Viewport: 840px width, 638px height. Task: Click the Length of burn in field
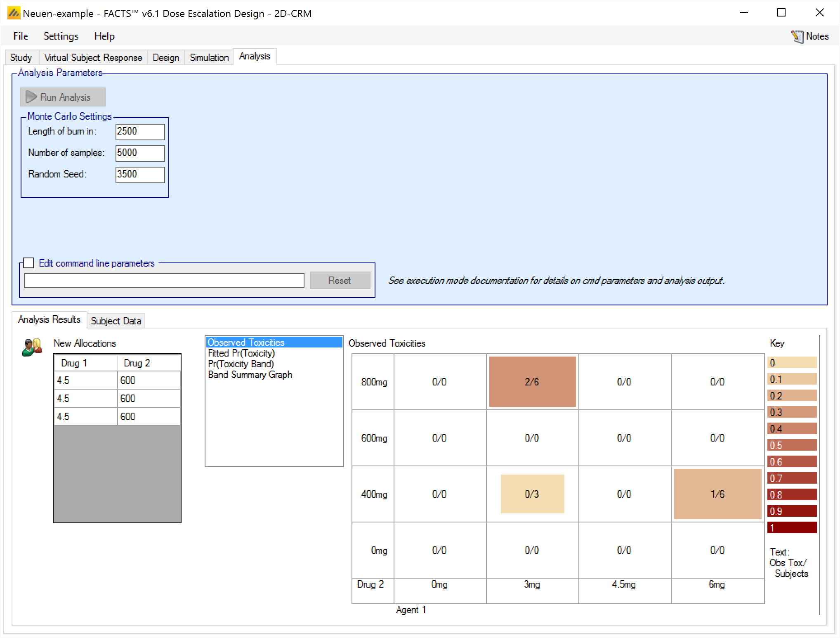coord(140,132)
